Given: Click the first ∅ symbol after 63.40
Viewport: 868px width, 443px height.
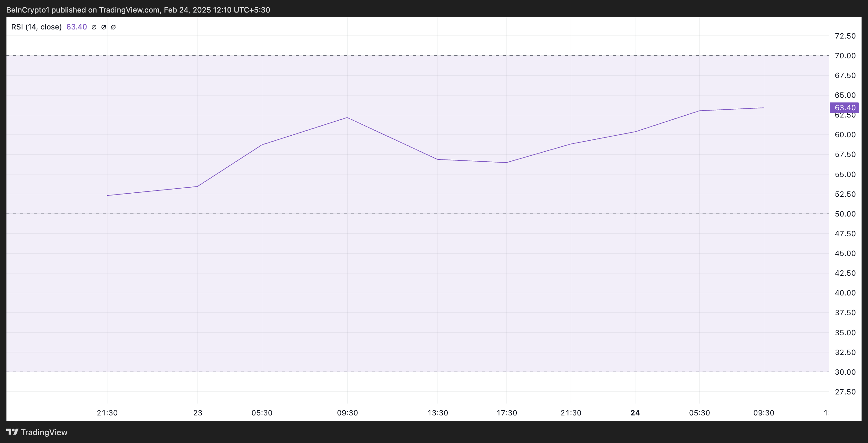Looking at the screenshot, I should click(94, 27).
